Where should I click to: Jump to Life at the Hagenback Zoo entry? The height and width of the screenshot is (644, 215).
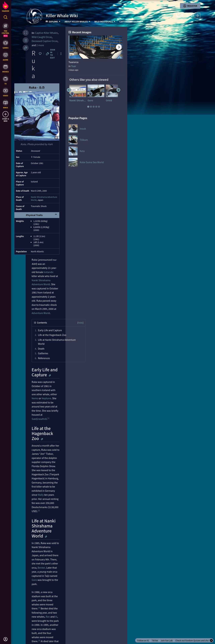pos(52,335)
